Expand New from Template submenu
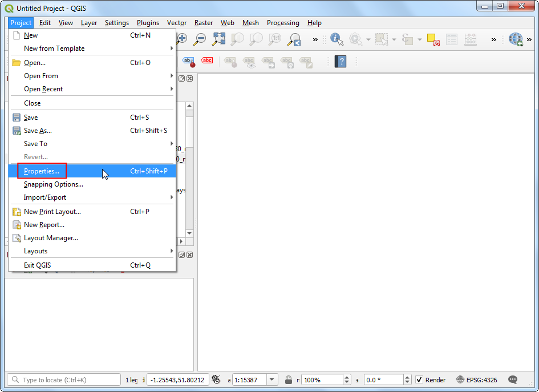The width and height of the screenshot is (539, 392). [92, 49]
